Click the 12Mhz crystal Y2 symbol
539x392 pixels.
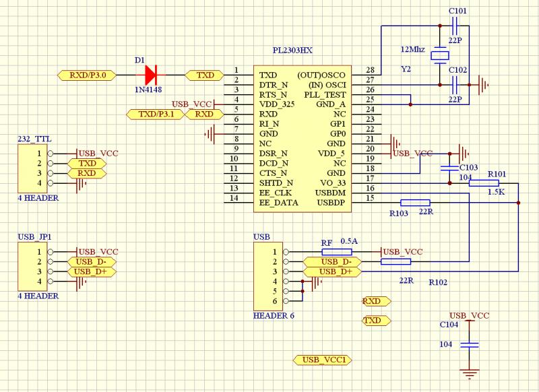click(x=439, y=55)
